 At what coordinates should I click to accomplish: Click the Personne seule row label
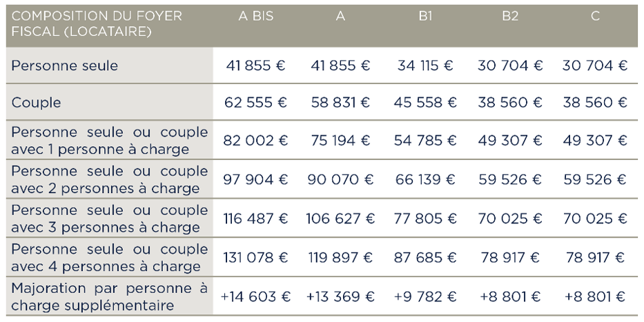coord(64,66)
